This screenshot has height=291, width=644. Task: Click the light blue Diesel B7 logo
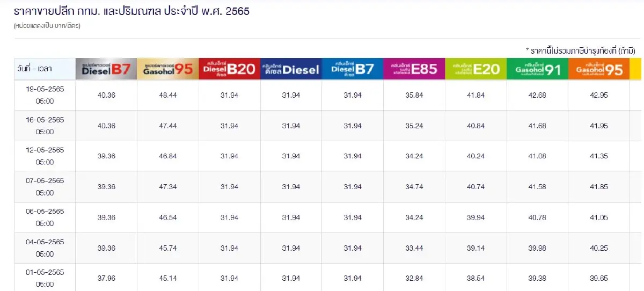pos(353,69)
